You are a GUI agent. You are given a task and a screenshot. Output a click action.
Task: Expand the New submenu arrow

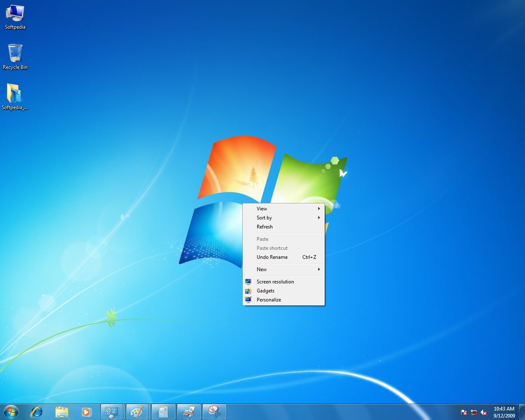pyautogui.click(x=319, y=269)
